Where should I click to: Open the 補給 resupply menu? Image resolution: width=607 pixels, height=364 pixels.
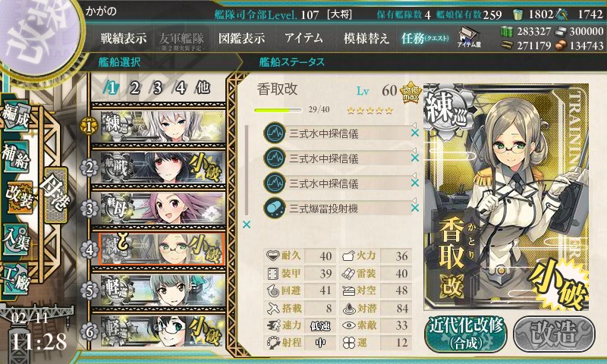[x=16, y=156]
